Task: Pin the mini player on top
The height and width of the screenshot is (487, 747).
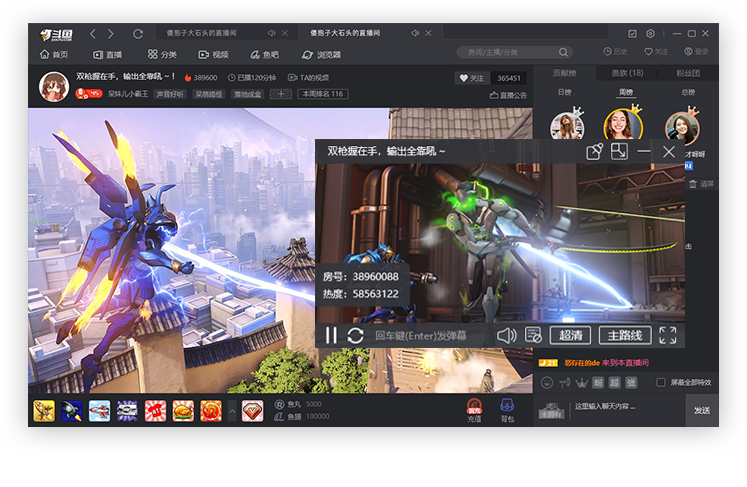Action: tap(594, 152)
